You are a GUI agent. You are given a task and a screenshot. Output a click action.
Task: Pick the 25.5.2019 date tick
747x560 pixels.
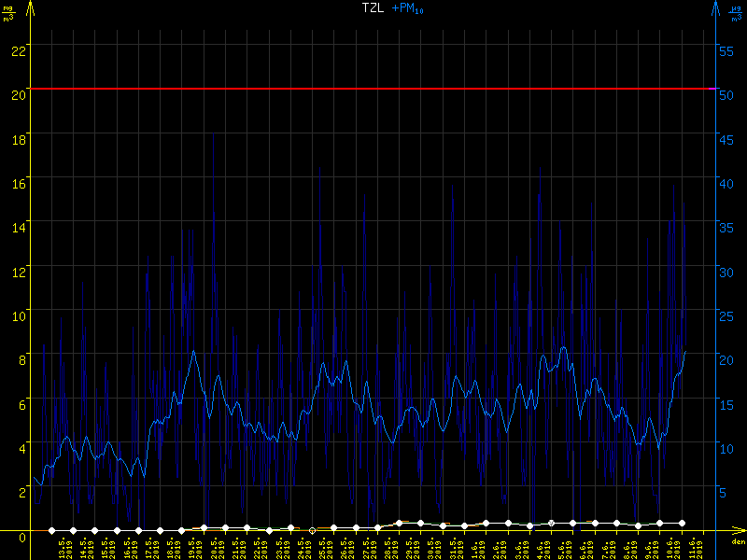pyautogui.click(x=323, y=547)
